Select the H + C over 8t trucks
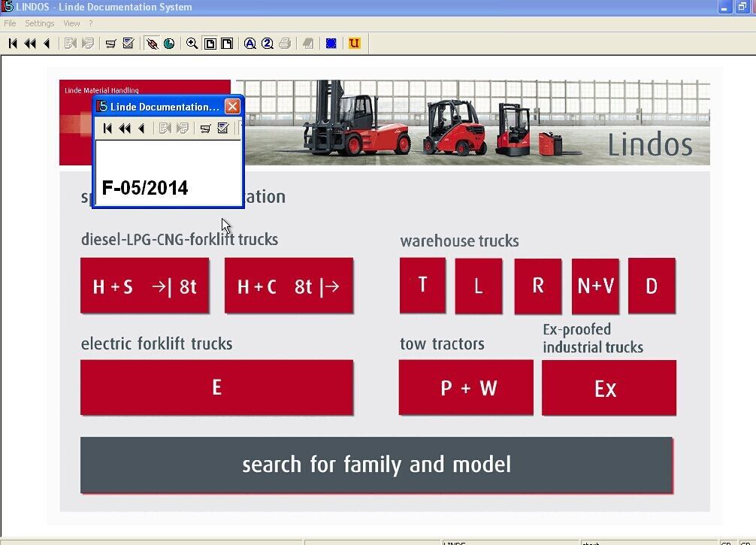The width and height of the screenshot is (756, 545). 289,286
